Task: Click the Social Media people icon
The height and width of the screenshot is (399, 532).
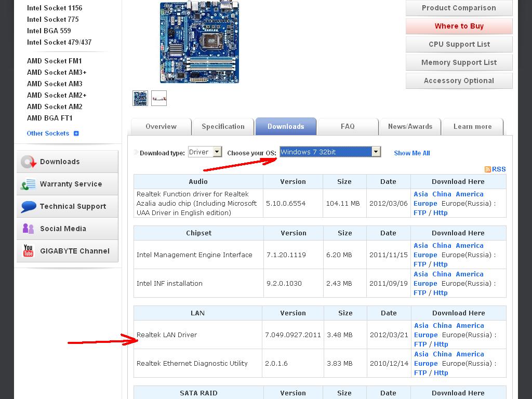Action: click(28, 229)
